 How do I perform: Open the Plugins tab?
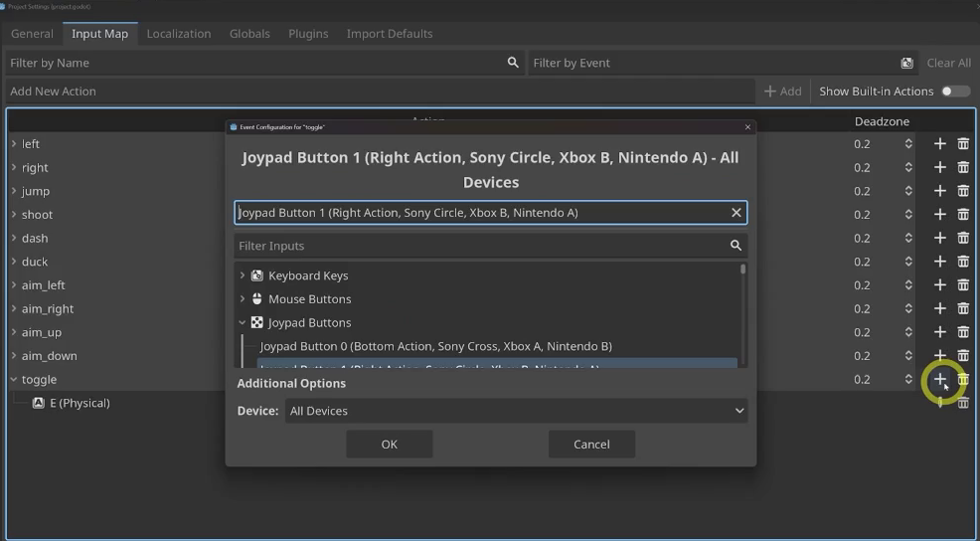point(308,34)
